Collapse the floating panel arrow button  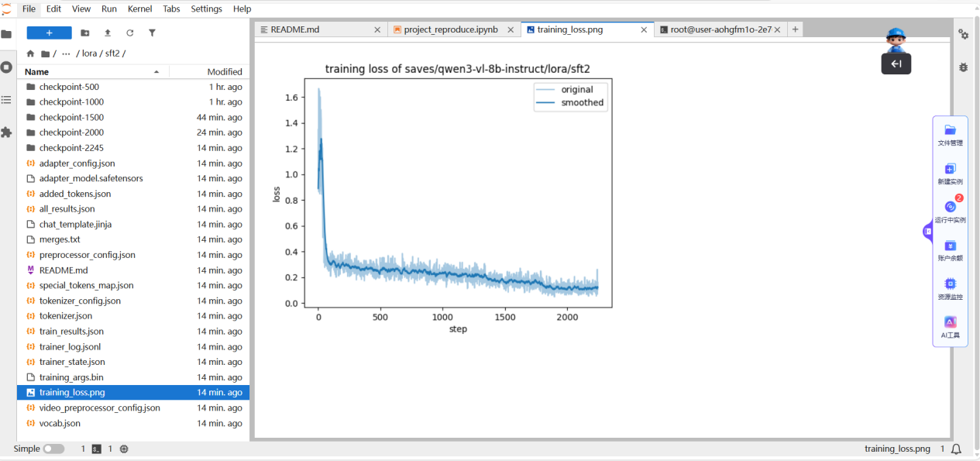pyautogui.click(x=896, y=64)
